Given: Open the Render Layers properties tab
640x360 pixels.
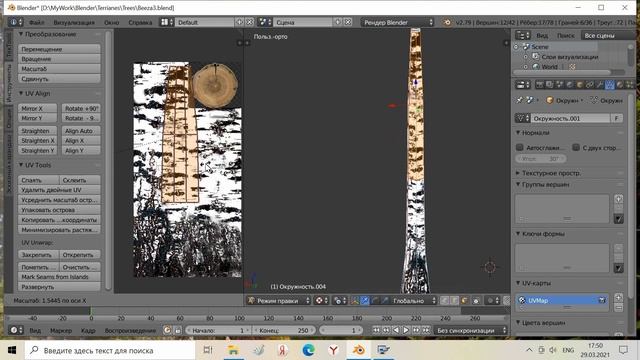Looking at the screenshot, I should click(x=549, y=85).
